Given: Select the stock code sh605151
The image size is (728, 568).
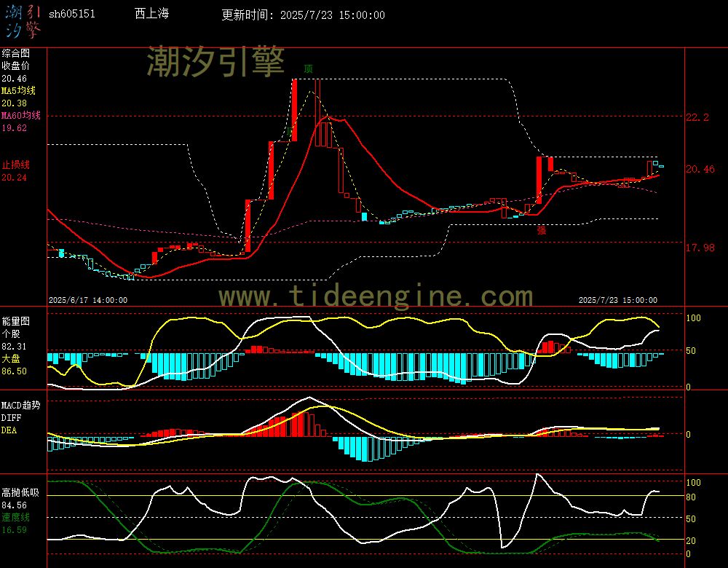Looking at the screenshot, I should pos(72,14).
